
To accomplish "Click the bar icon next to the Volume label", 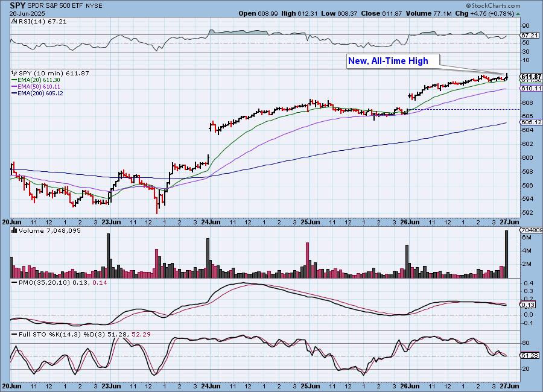I will tap(14, 230).
